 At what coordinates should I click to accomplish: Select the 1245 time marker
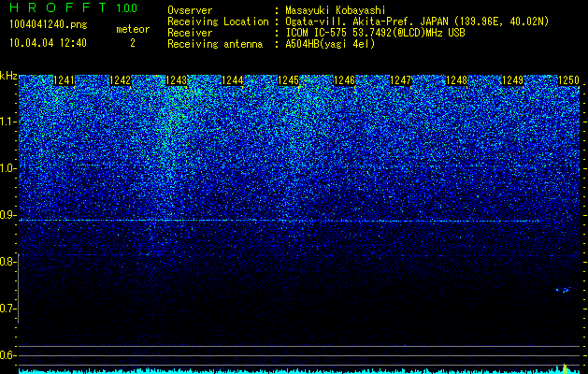[x=288, y=80]
